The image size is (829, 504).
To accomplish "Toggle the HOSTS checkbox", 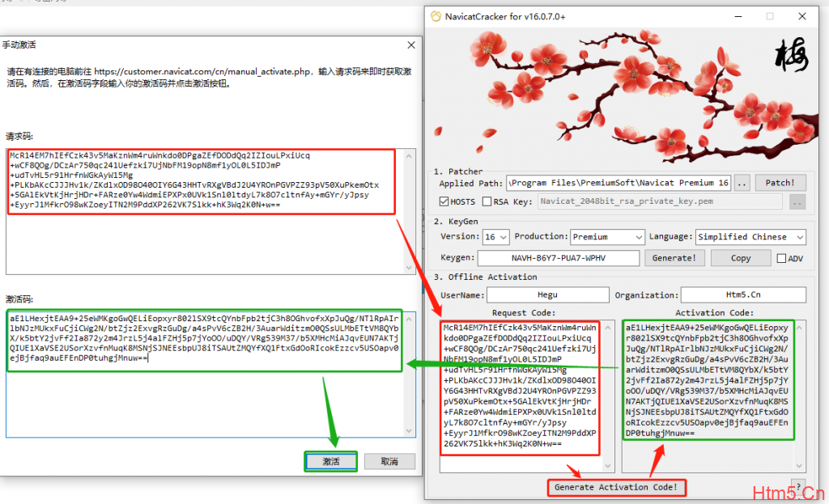I will pyautogui.click(x=444, y=201).
